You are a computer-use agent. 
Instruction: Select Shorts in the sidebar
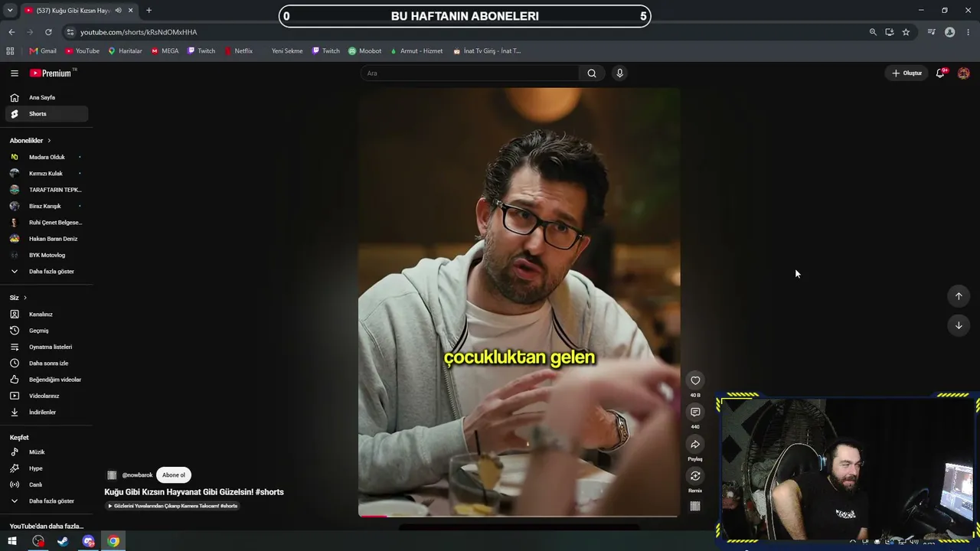46,114
